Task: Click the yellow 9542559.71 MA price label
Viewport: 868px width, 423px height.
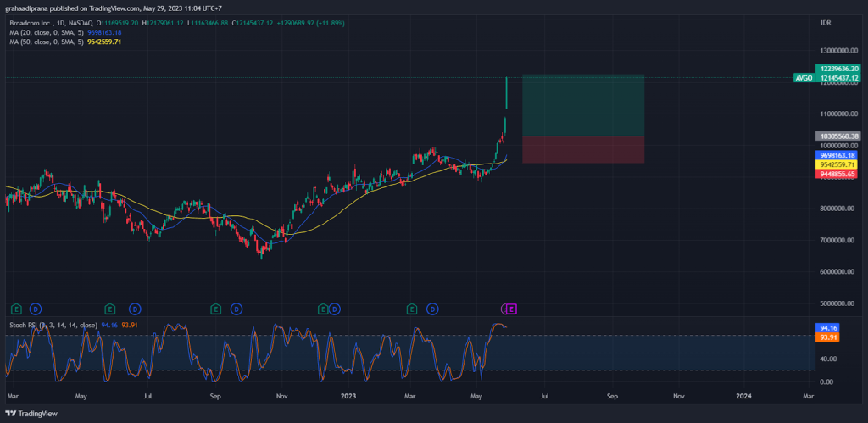Action: pyautogui.click(x=838, y=165)
